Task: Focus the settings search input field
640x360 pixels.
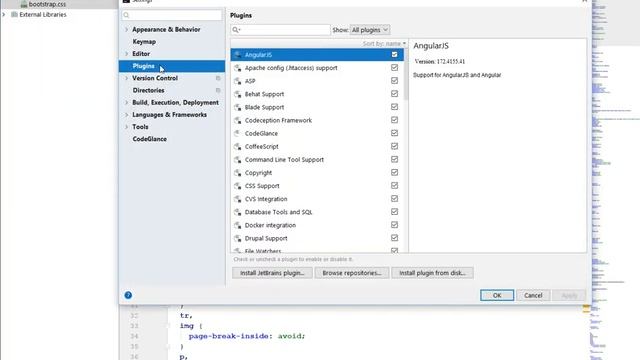Action: (x=172, y=15)
